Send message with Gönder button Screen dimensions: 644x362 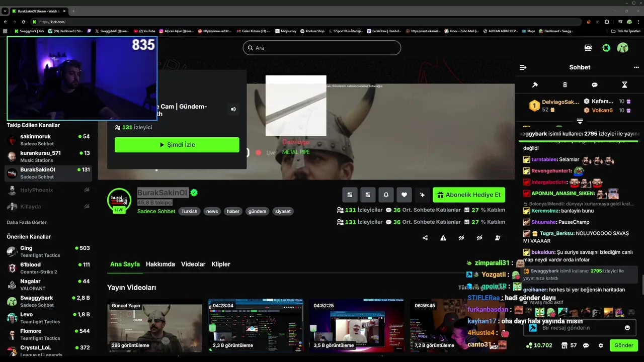[624, 345]
